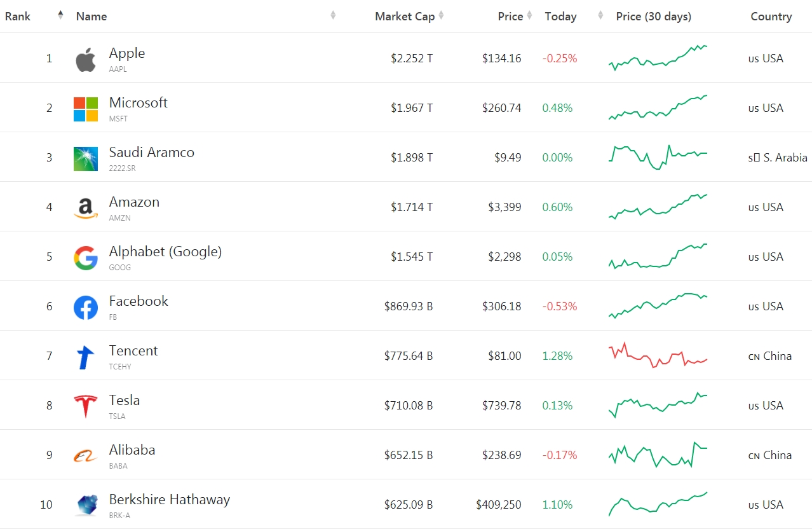Click S. Arabia country label
The height and width of the screenshot is (529, 812).
(778, 158)
